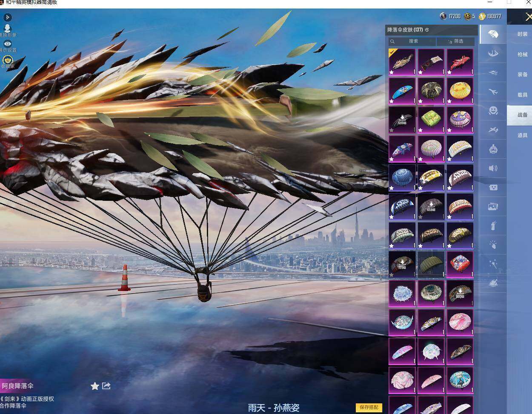Go to the 载具 tab
532x414 pixels.
pyautogui.click(x=522, y=95)
